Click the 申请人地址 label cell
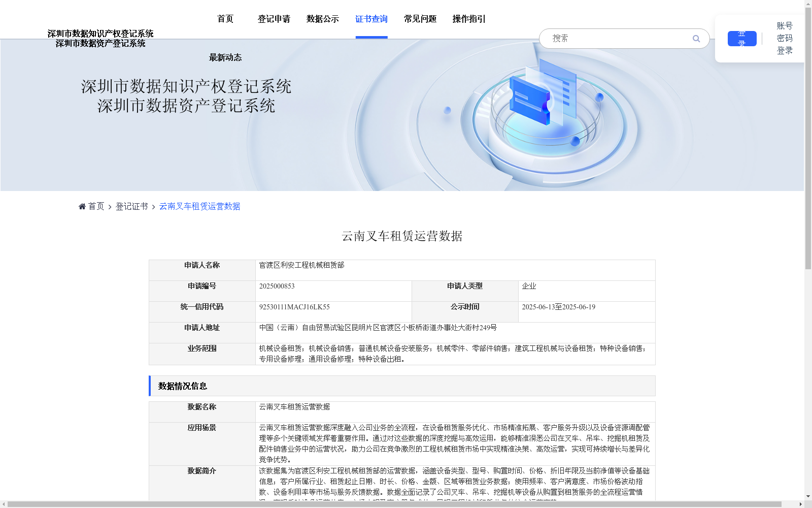The width and height of the screenshot is (812, 508). point(202,333)
